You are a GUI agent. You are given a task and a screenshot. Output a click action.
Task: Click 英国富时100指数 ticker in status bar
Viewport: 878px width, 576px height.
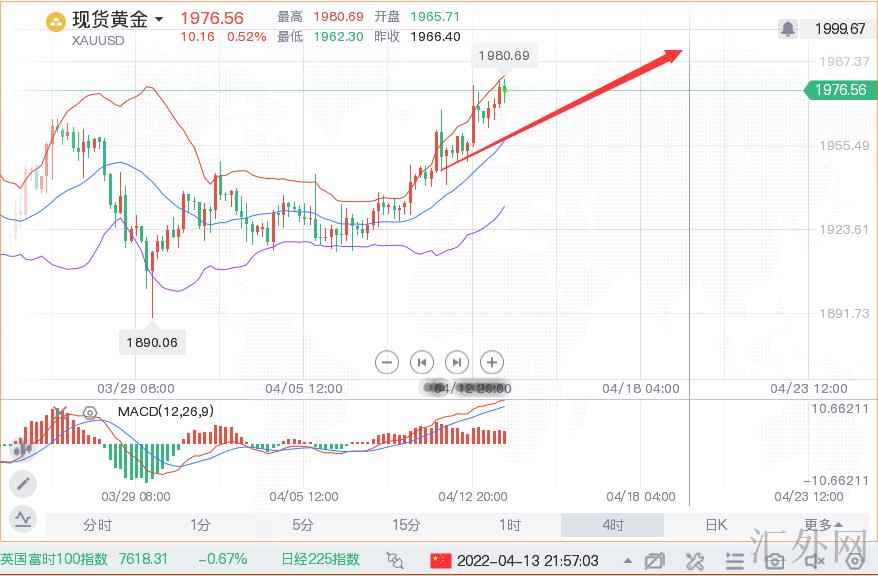[54, 559]
